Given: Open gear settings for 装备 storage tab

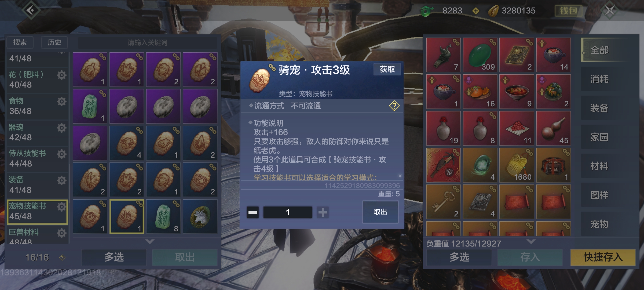Looking at the screenshot, I should click(62, 180).
